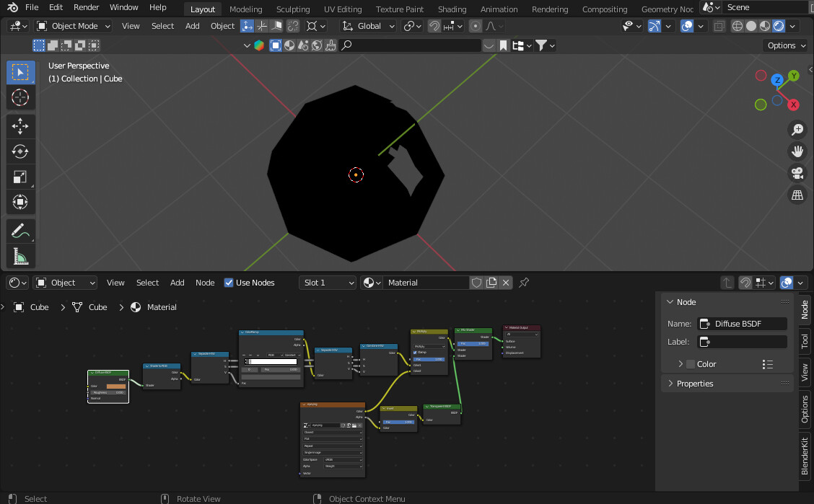Click the colorful cube asset icon
814x504 pixels.
point(259,45)
